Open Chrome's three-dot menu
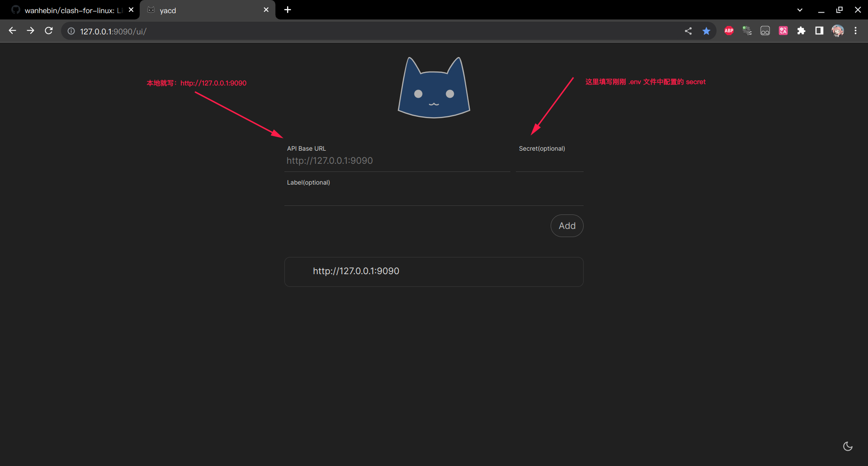Screen dimensions: 868x466 click(855, 31)
